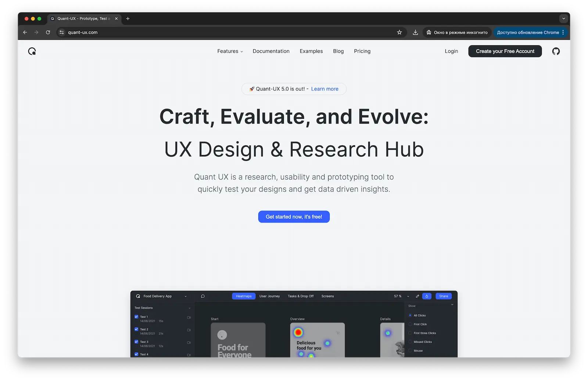The width and height of the screenshot is (588, 381).
Task: Click the browser forward arrow
Action: 36,32
